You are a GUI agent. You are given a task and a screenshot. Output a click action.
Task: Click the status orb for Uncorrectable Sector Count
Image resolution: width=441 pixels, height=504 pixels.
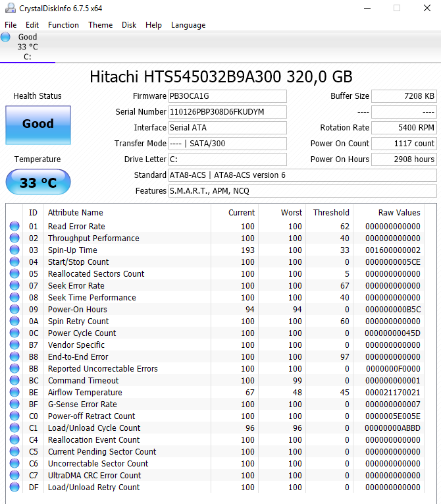pos(14,464)
